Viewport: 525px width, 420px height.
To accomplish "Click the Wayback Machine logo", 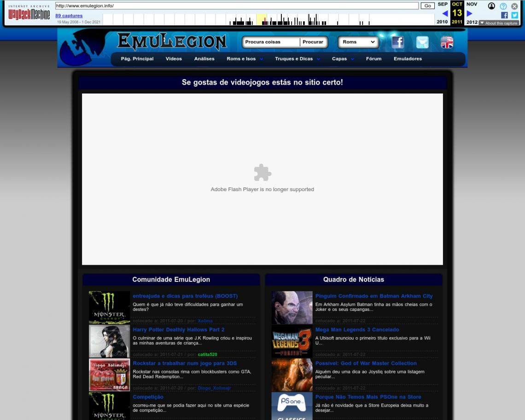I will click(x=29, y=12).
